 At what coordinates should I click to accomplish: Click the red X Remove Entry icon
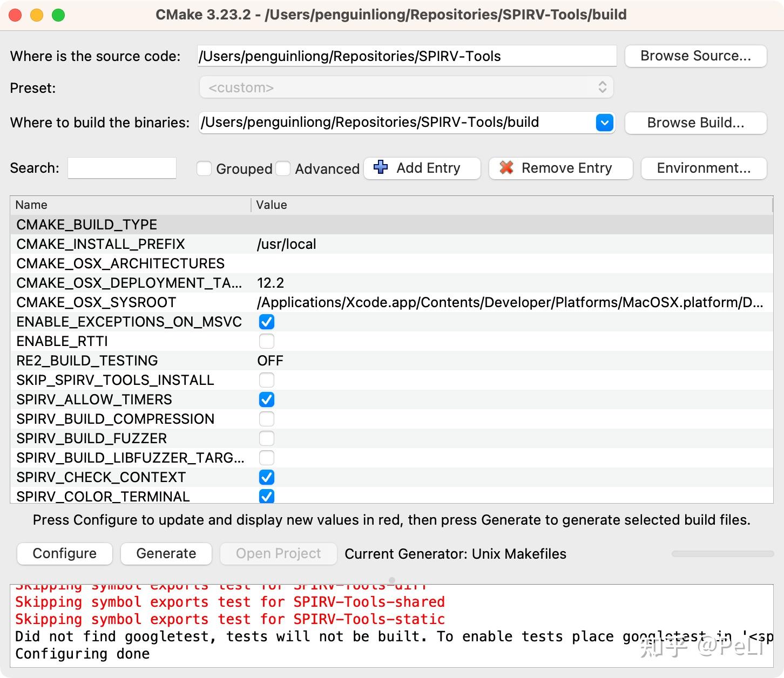point(506,167)
